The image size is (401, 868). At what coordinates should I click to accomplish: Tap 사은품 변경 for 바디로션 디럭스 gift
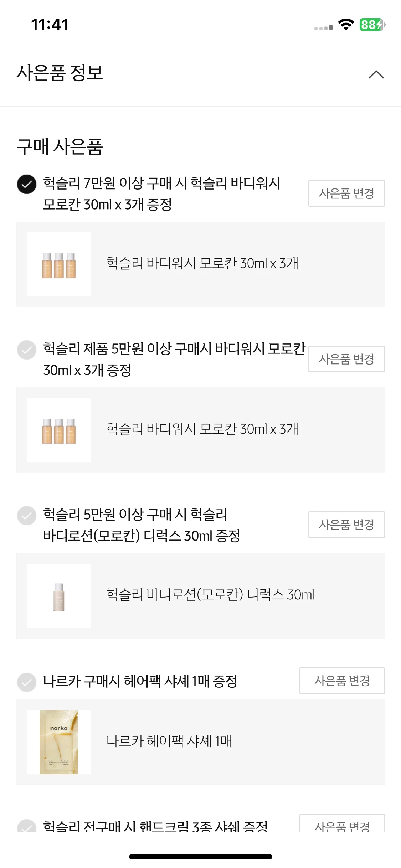point(346,525)
